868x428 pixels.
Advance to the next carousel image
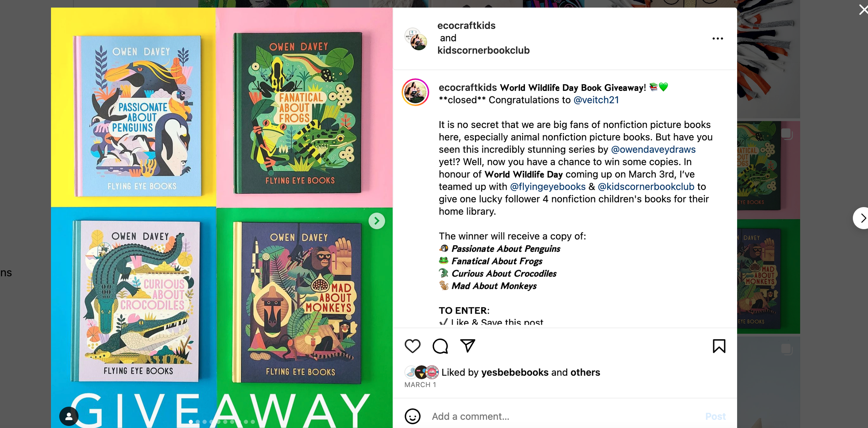(x=377, y=221)
